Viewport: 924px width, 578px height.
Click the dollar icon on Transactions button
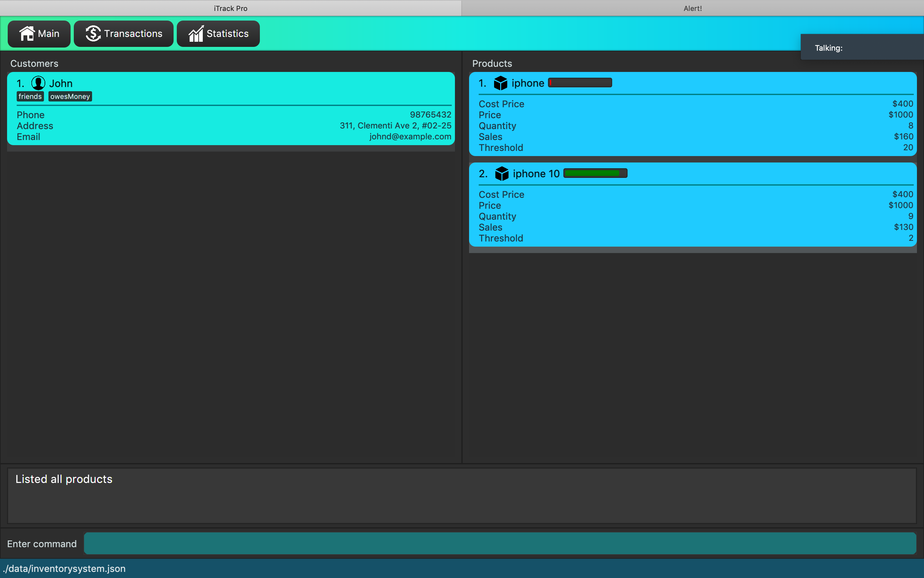(93, 34)
